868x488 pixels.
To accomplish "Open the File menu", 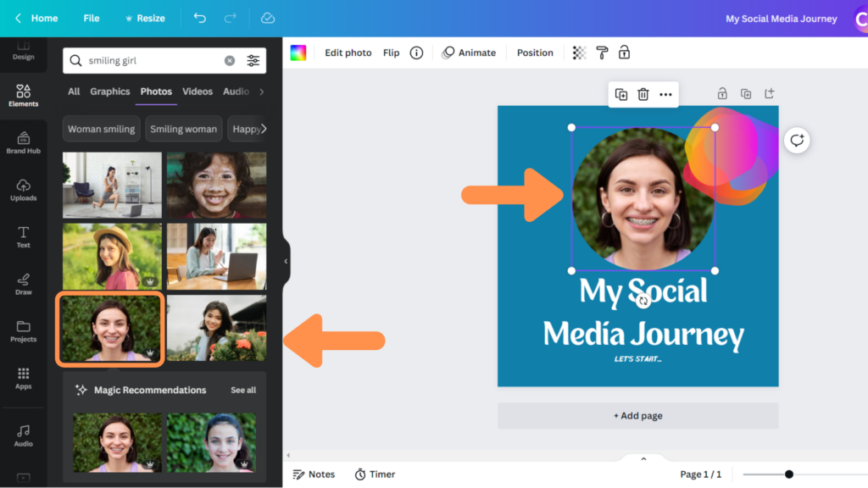I will click(x=92, y=19).
